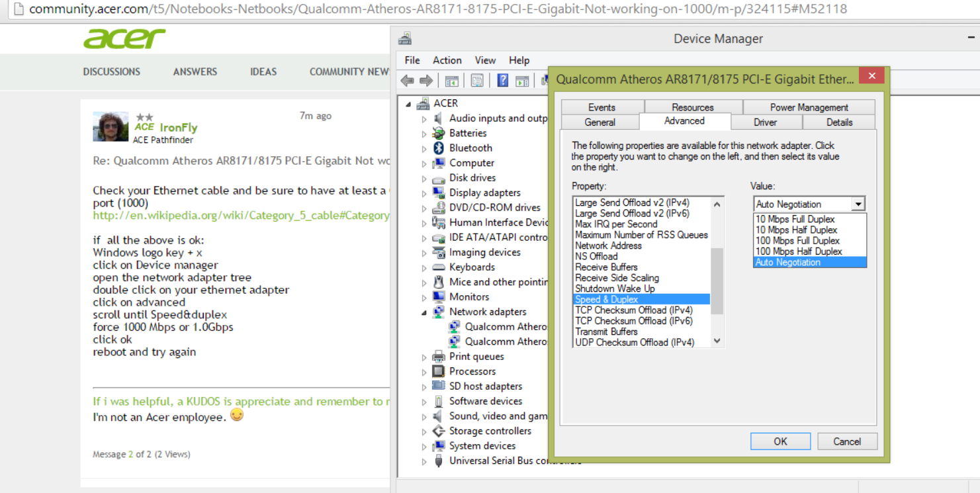This screenshot has height=493, width=980.
Task: Choose 10 Mbps Half Duplex from the list
Action: pyautogui.click(x=810, y=230)
